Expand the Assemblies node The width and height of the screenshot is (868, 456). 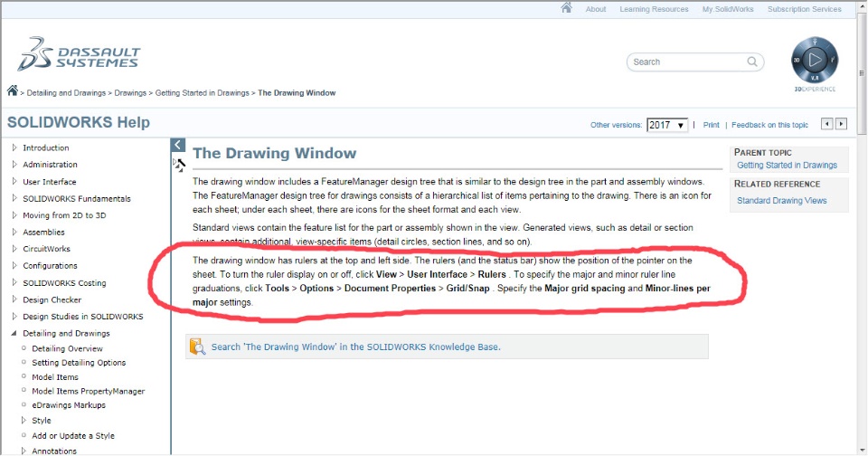click(14, 232)
